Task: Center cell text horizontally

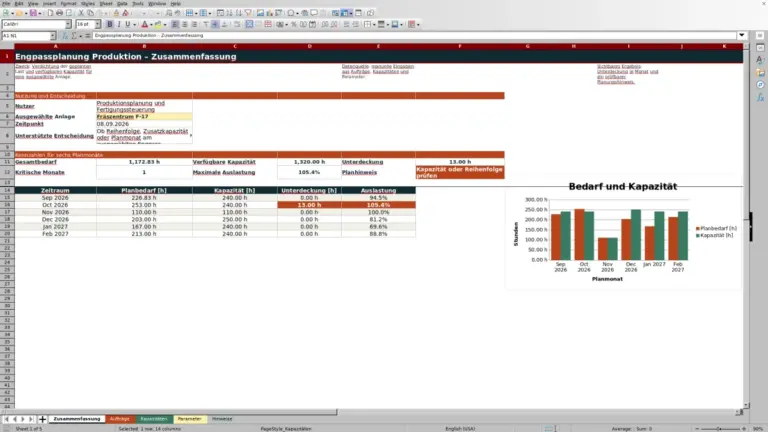Action: 185,24
